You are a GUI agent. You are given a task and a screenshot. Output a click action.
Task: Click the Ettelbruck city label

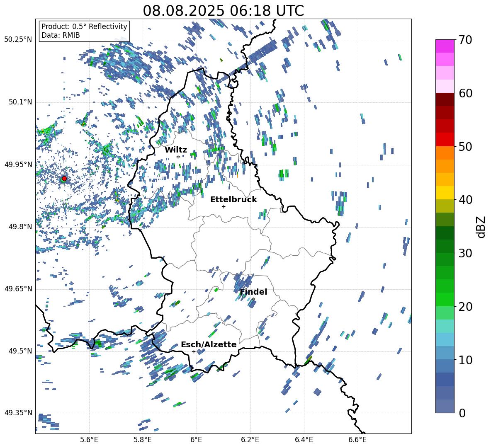[233, 199]
